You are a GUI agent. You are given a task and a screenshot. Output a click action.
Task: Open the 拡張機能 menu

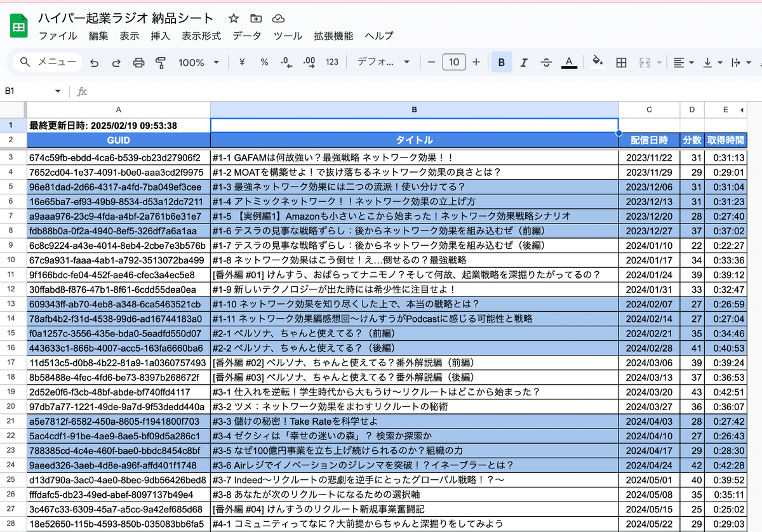pos(333,36)
